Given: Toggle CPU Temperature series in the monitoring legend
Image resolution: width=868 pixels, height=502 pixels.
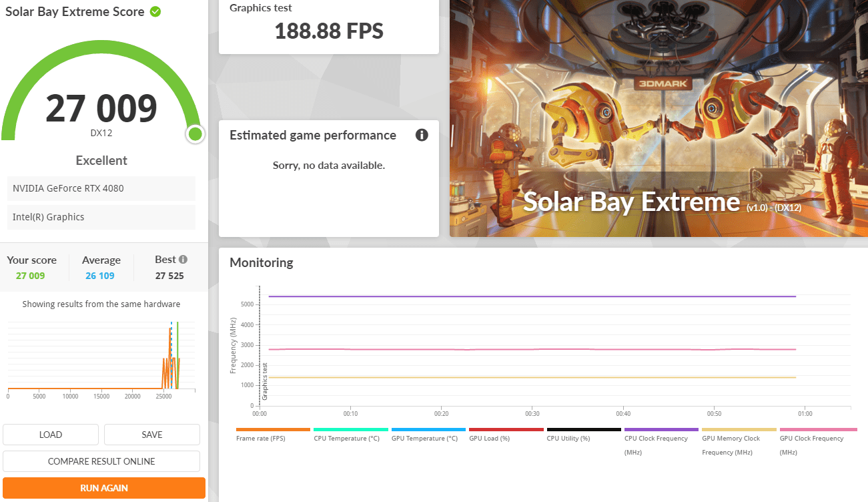Looking at the screenshot, I should [x=347, y=438].
